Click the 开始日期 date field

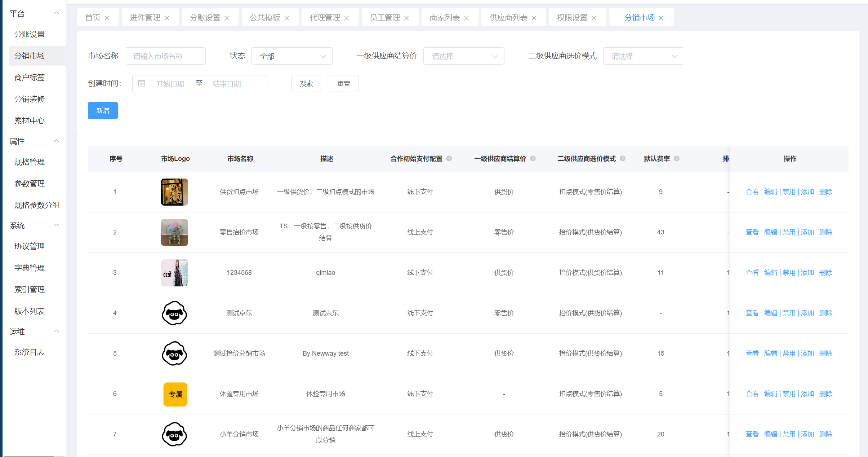(170, 84)
